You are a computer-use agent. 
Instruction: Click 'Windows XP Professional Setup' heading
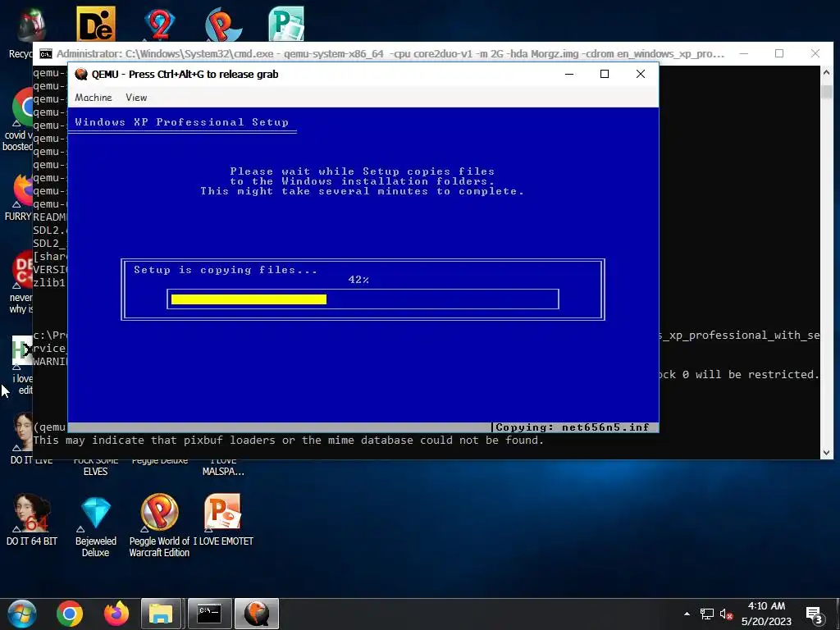coord(181,122)
